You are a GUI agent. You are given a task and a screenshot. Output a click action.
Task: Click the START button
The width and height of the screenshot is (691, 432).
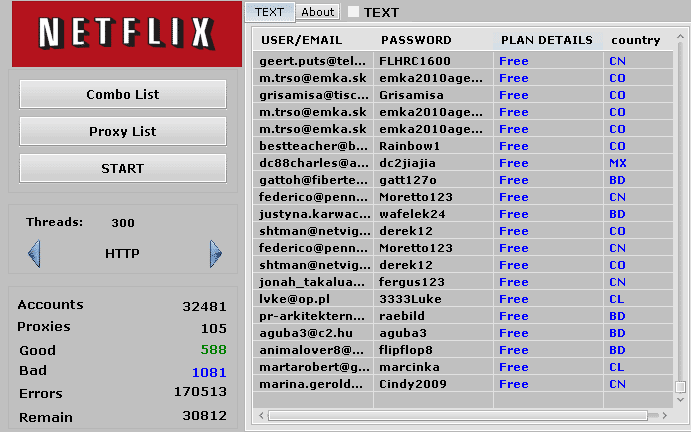(123, 168)
